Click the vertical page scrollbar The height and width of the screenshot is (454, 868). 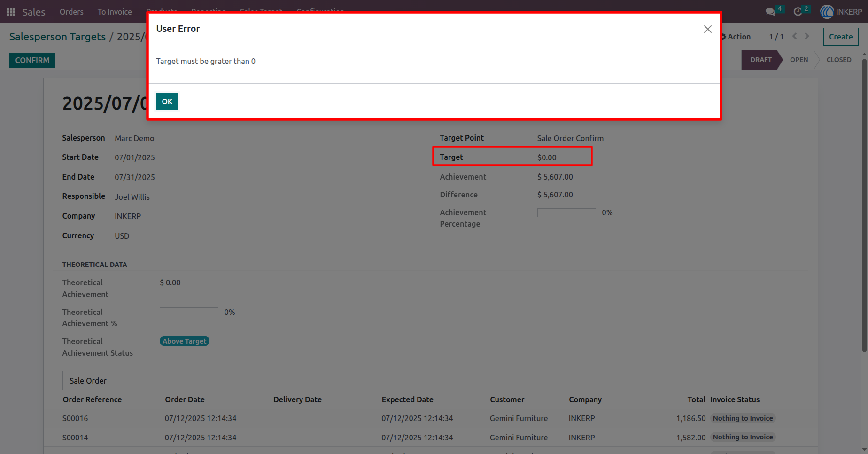(x=864, y=204)
